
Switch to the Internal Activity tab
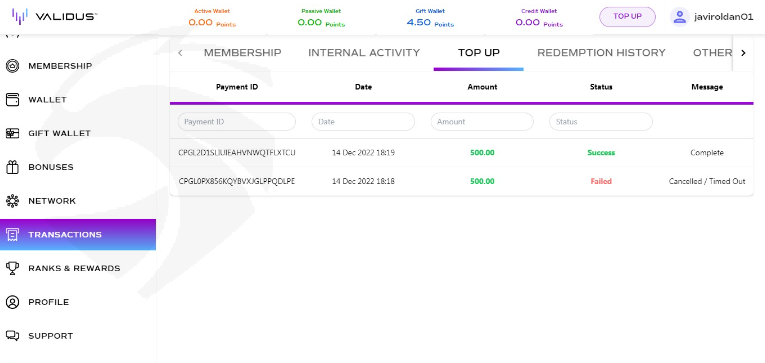coord(364,53)
